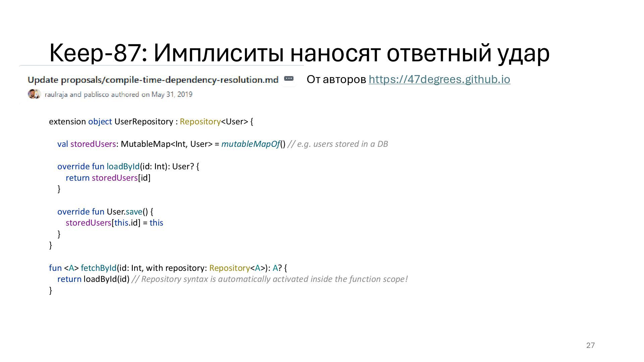Click slide number 27
Viewport: 644px width, 362px height.
click(590, 345)
